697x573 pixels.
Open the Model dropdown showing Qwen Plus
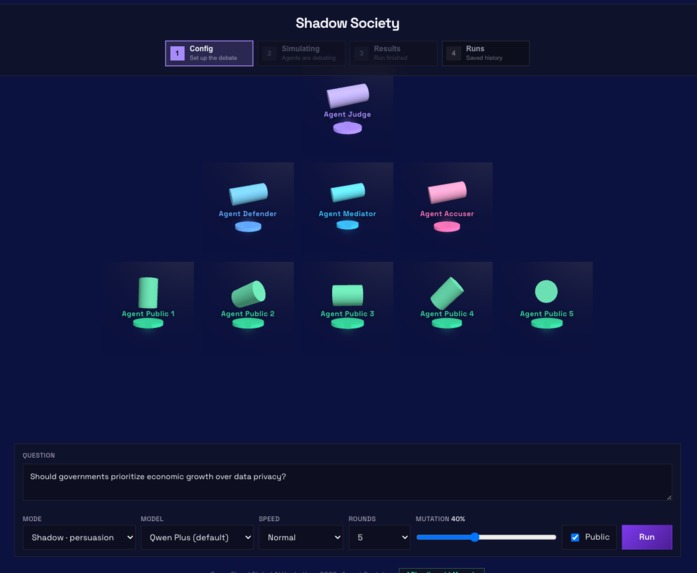pyautogui.click(x=197, y=537)
